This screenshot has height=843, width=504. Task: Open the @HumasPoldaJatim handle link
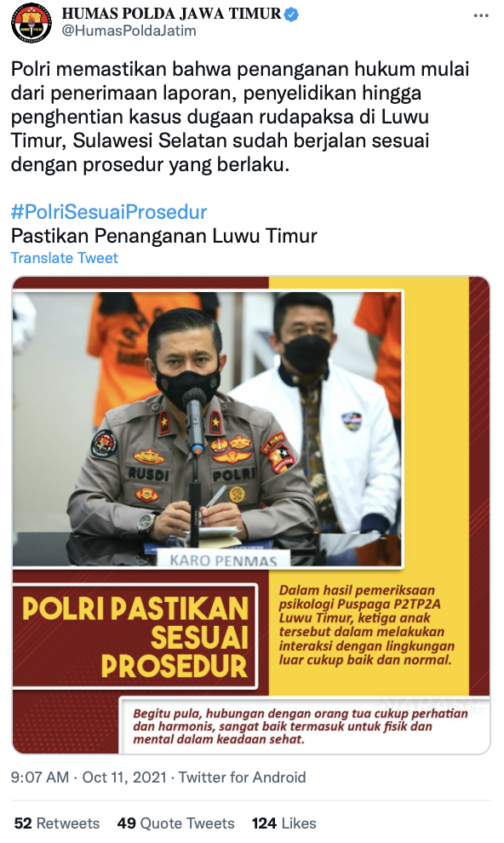pos(129,32)
